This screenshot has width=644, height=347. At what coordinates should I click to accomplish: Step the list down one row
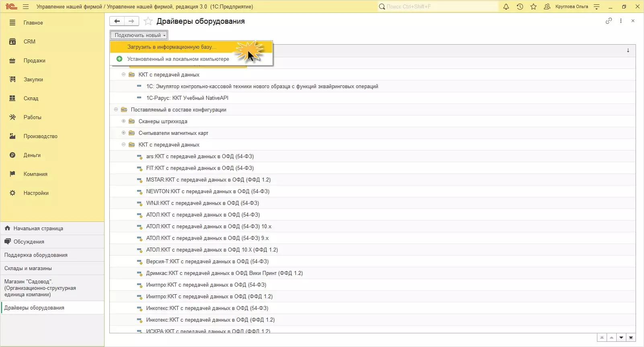coord(621,338)
